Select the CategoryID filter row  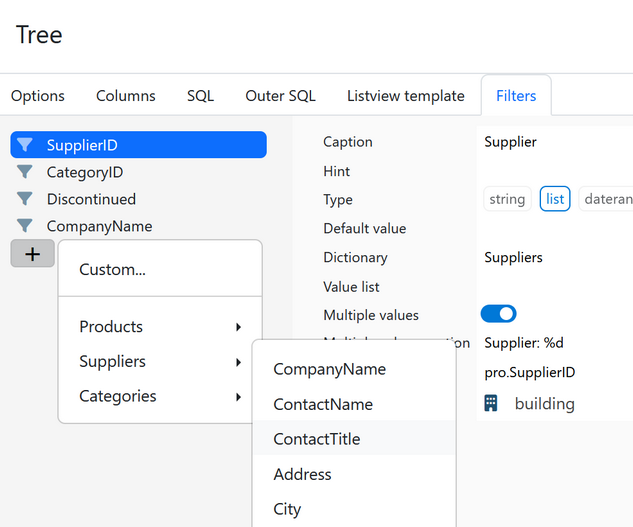coord(138,172)
